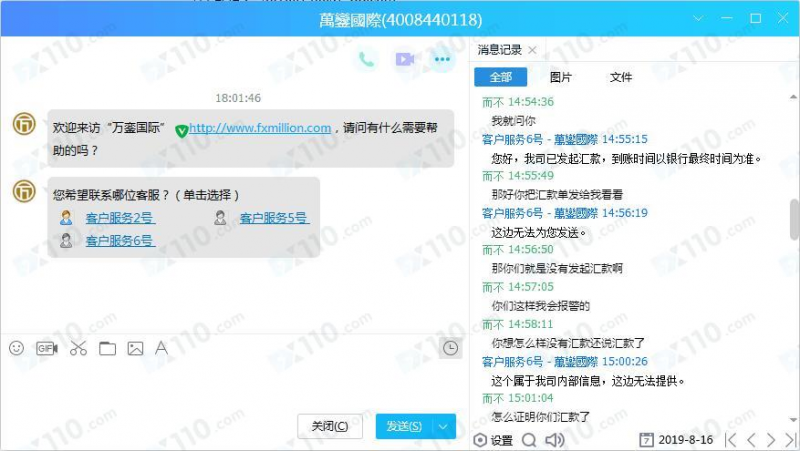800x451 pixels.
Task: Click sender line 客户服务6号 14:56:19
Action: [x=565, y=213]
